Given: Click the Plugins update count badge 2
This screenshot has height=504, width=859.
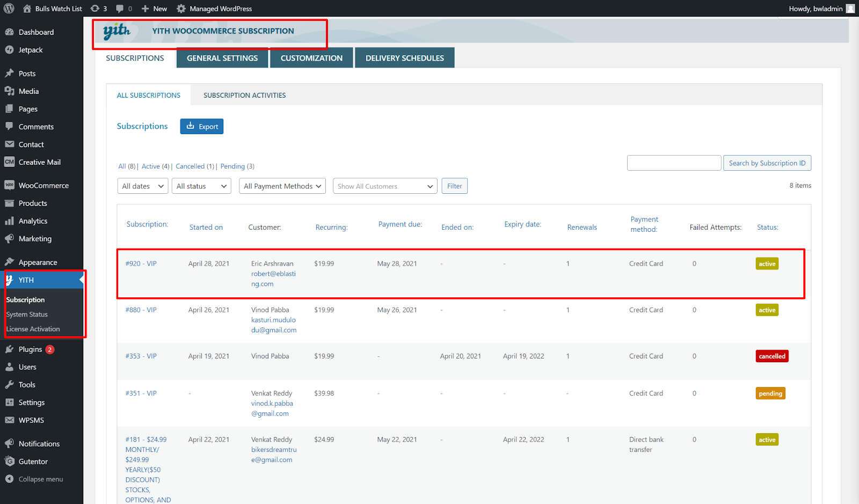Looking at the screenshot, I should click(50, 349).
